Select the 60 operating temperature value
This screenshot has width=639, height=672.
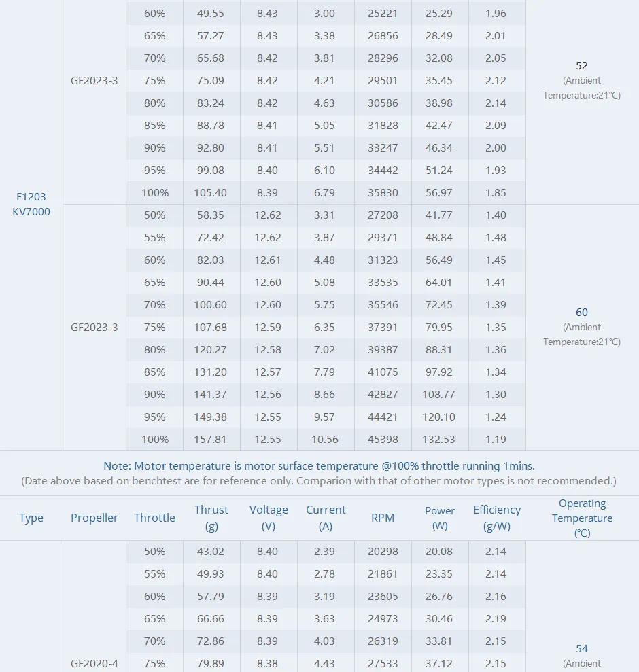582,313
